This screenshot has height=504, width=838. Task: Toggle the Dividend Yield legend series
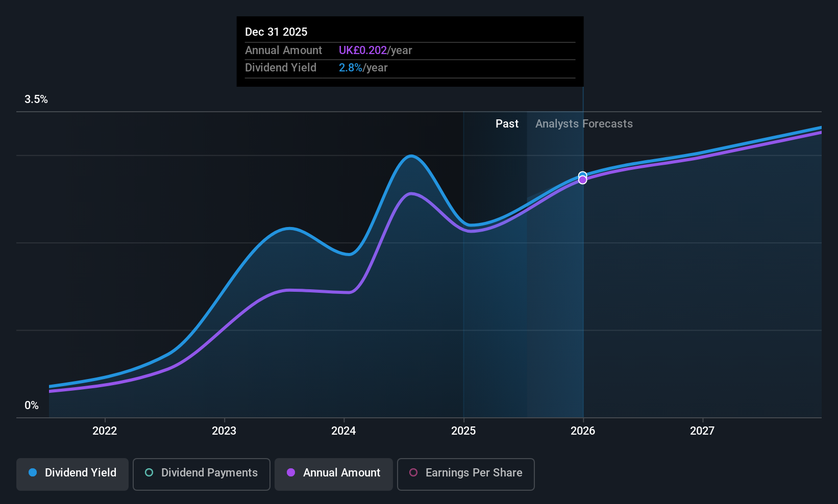72,474
